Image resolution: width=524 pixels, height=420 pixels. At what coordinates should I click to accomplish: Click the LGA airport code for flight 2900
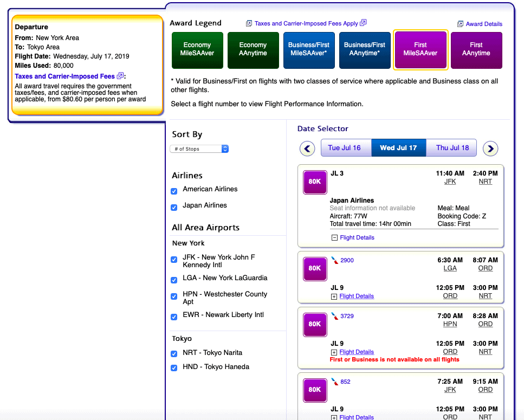click(x=450, y=268)
